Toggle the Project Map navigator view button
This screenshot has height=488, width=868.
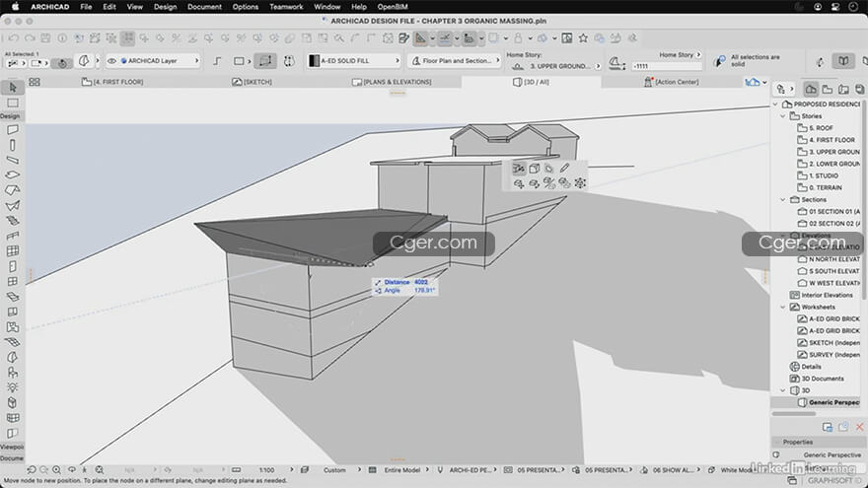(x=811, y=89)
